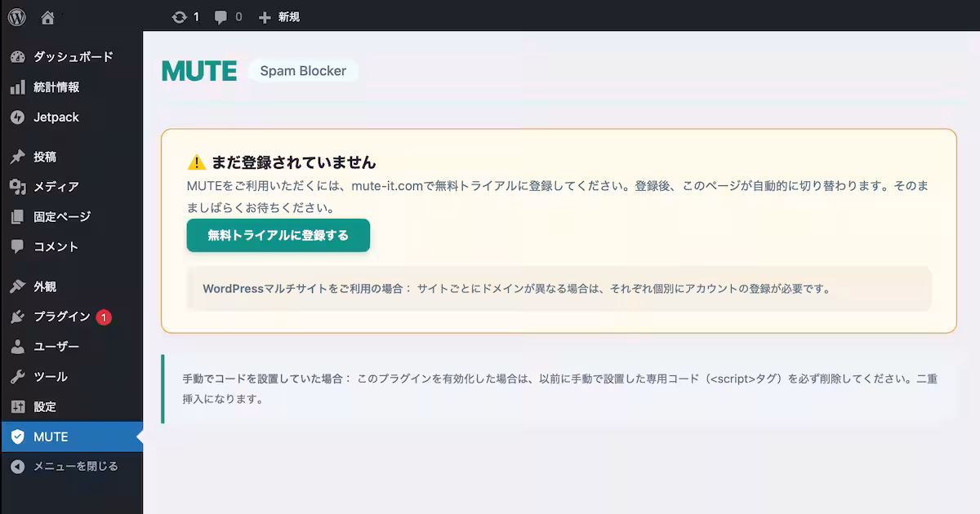Click the 設定 sliders icon

coord(18,407)
